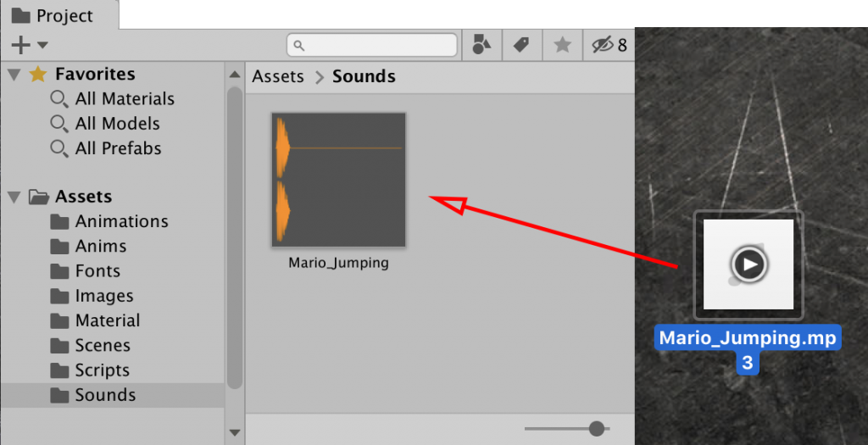This screenshot has width=868, height=445.
Task: Click Assets in the breadcrumb path
Action: 278,76
